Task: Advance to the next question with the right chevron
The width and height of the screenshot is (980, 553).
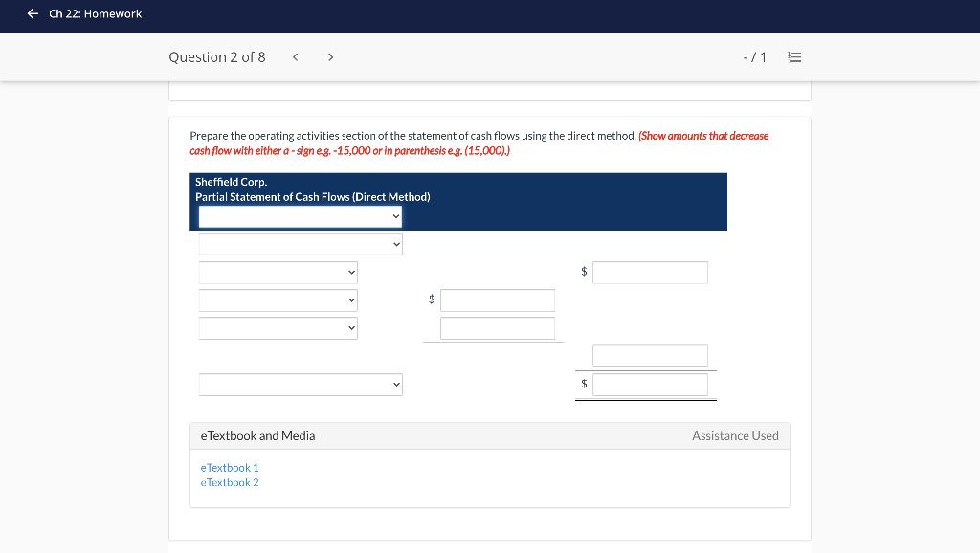Action: pyautogui.click(x=330, y=56)
